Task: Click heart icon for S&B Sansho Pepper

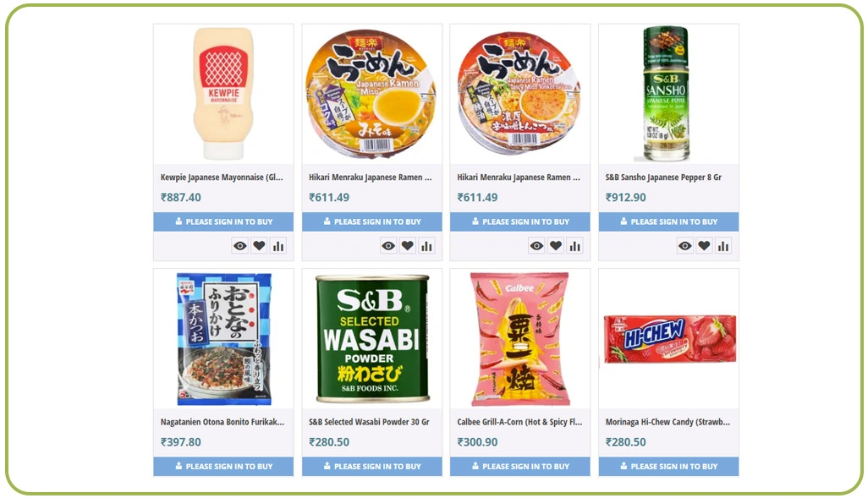Action: tap(704, 246)
